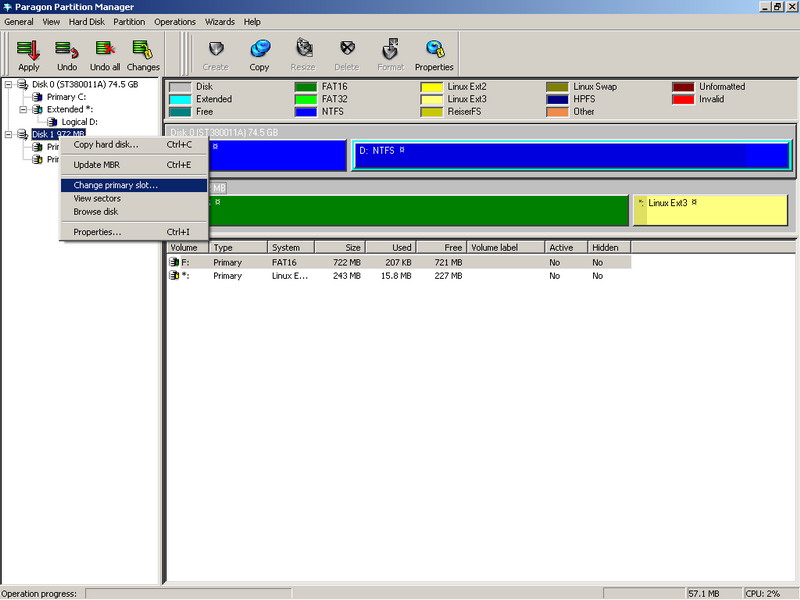Viewport: 800px width, 600px height.
Task: Select Disk 1 972 MB in tree
Action: 58,134
